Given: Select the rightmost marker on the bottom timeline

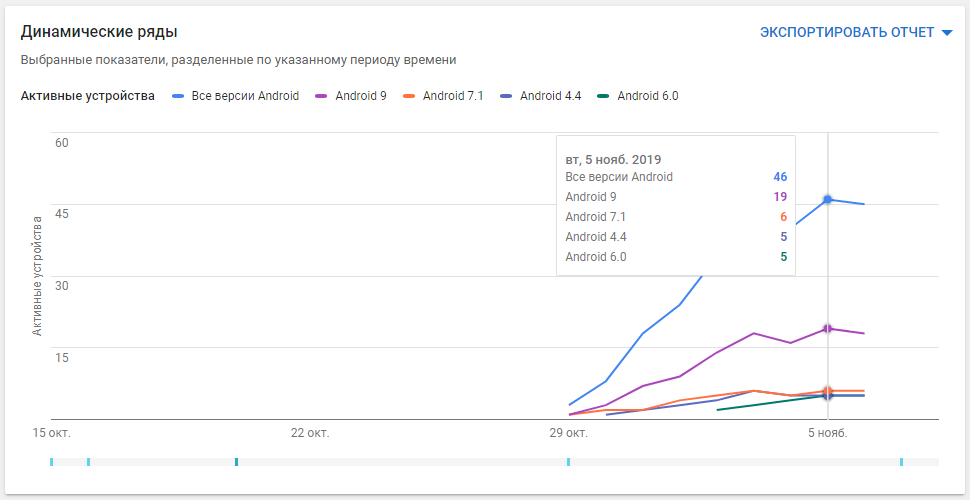Looking at the screenshot, I should [x=901, y=462].
